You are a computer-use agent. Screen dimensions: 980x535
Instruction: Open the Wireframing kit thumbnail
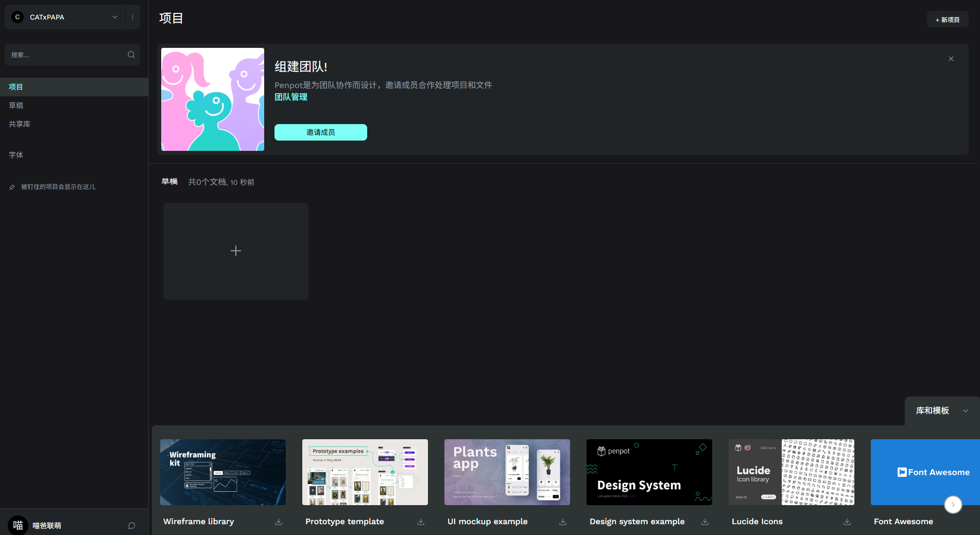223,472
